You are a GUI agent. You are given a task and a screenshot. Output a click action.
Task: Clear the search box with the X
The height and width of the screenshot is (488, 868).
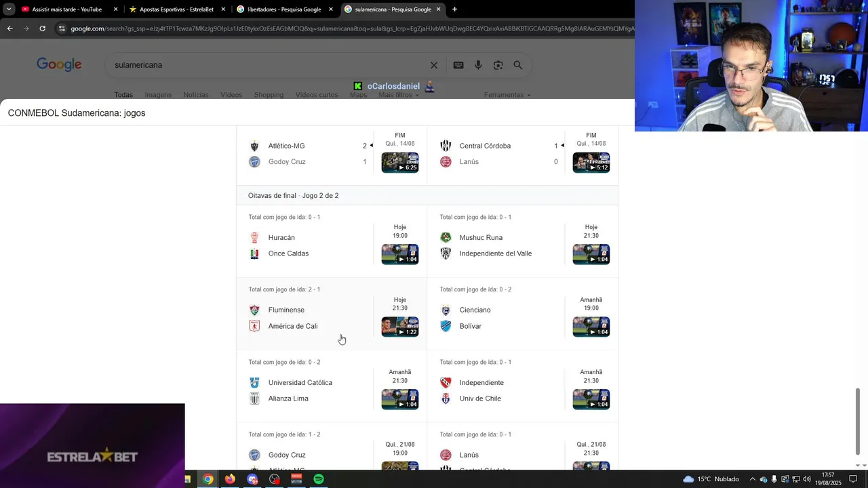(434, 65)
